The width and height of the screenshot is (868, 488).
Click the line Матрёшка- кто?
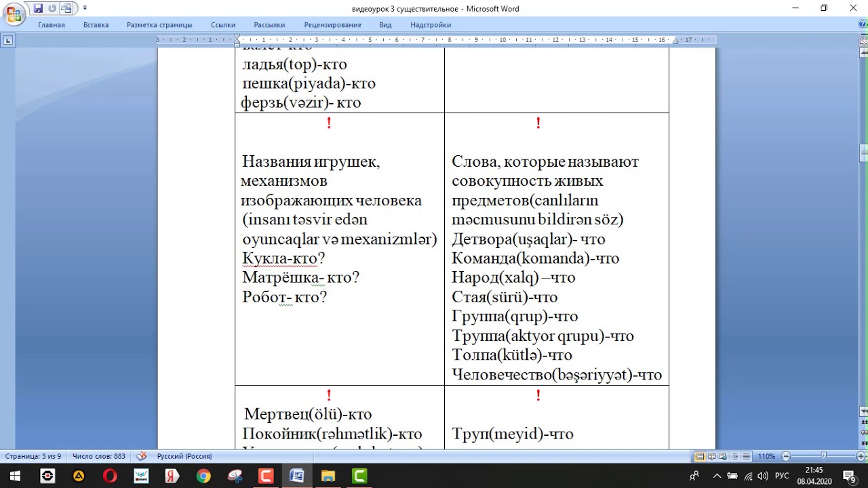click(300, 277)
